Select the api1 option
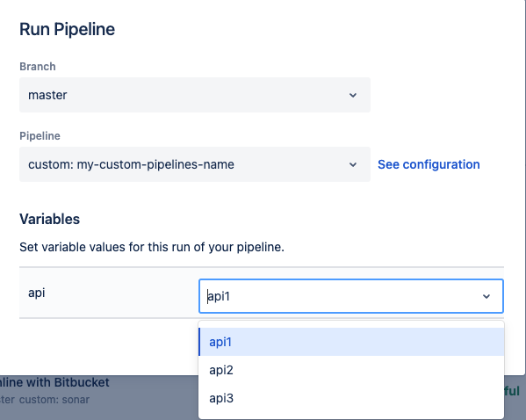Viewport: 526px width, 420px height. (x=351, y=342)
